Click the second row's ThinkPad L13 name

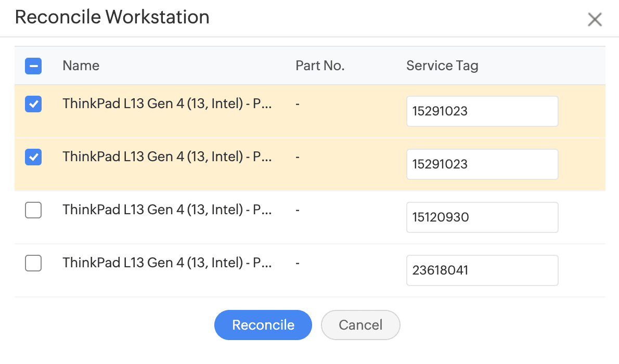[167, 157]
